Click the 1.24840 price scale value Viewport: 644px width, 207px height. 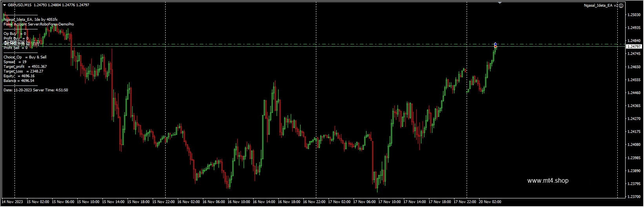coord(634,41)
